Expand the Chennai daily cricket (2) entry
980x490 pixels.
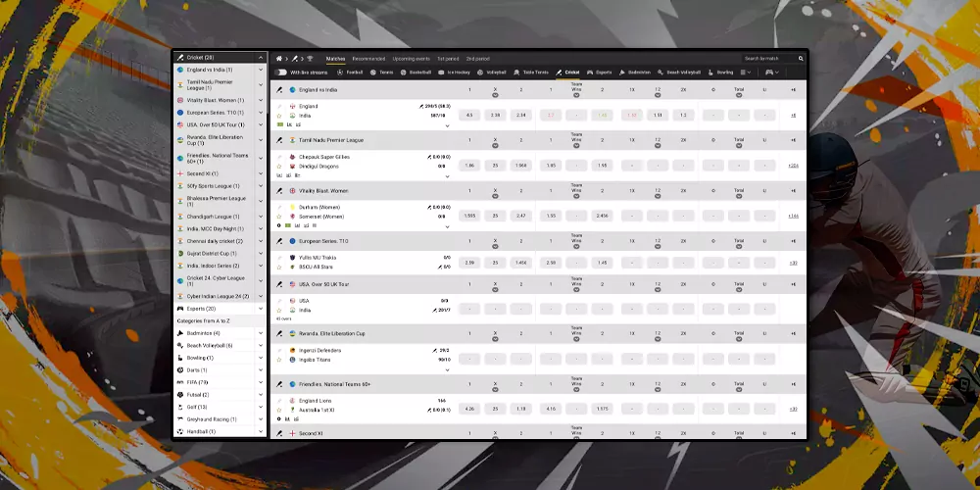click(261, 241)
